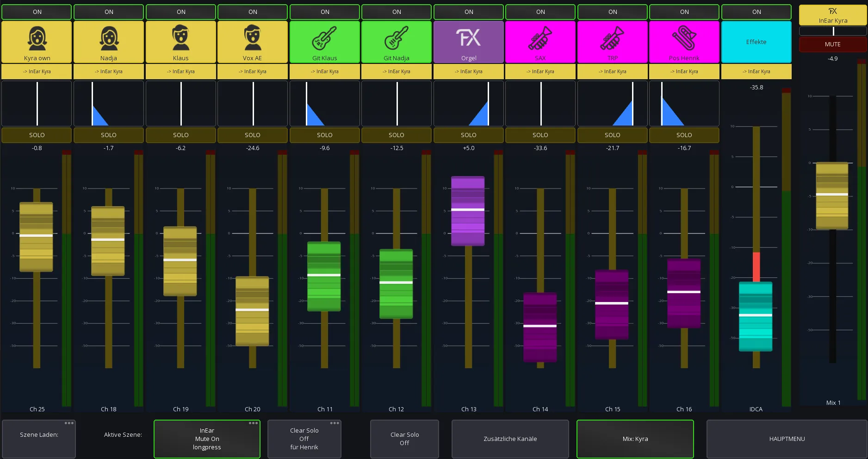The width and height of the screenshot is (868, 459).
Task: Enable SOLO on the Orgel channel
Action: click(468, 135)
